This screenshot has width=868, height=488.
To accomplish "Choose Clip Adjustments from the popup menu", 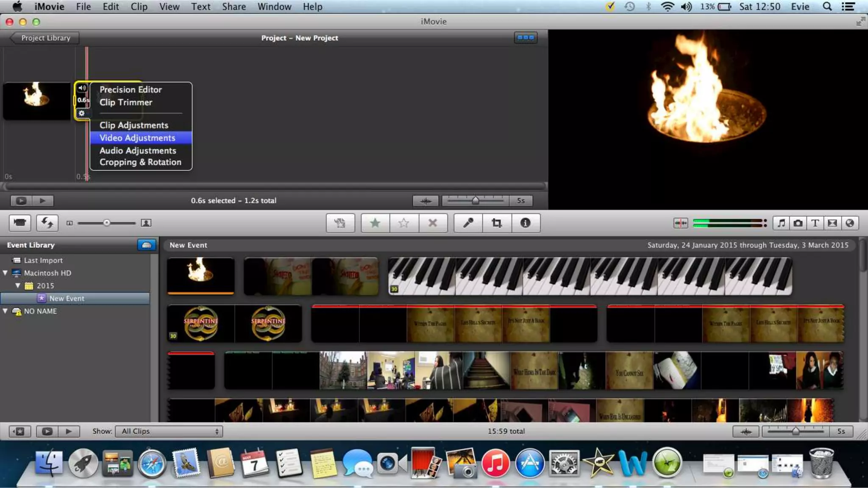I will coord(141,125).
